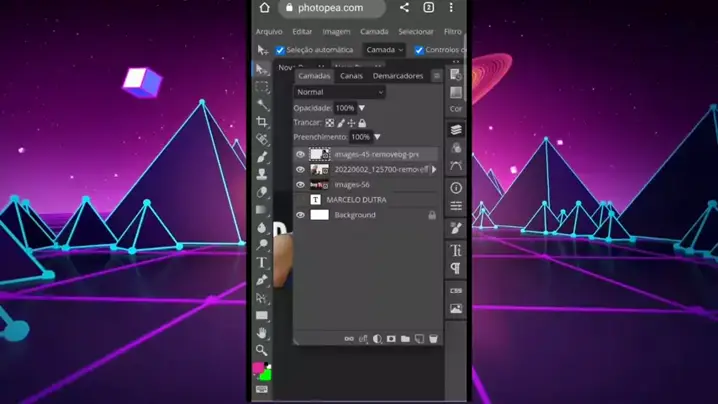This screenshot has width=718, height=404.
Task: Expand the Opacidade slider arrow
Action: (362, 108)
